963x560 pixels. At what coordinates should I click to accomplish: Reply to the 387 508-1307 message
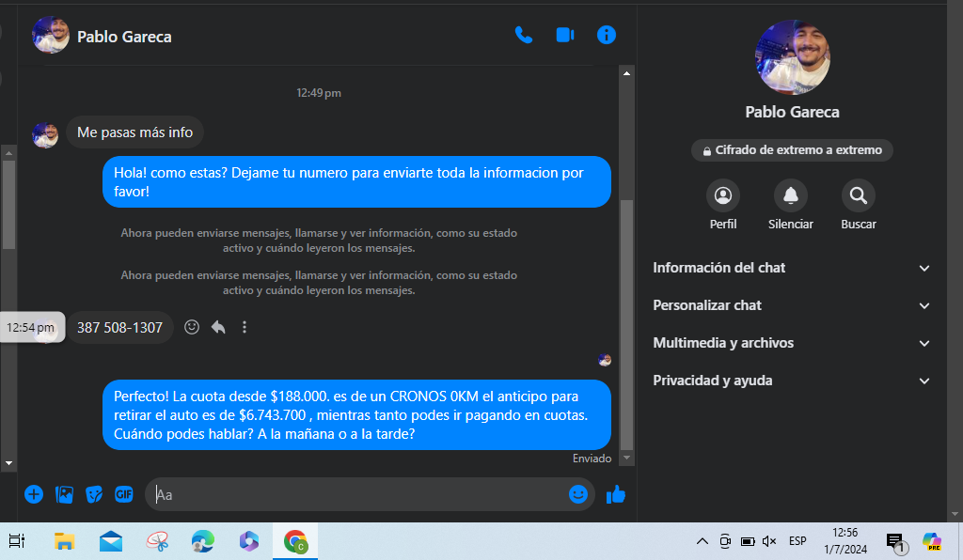point(218,327)
